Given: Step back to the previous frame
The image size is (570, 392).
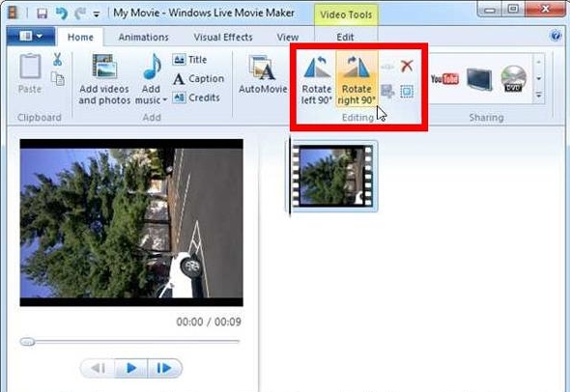Looking at the screenshot, I should click(98, 369).
